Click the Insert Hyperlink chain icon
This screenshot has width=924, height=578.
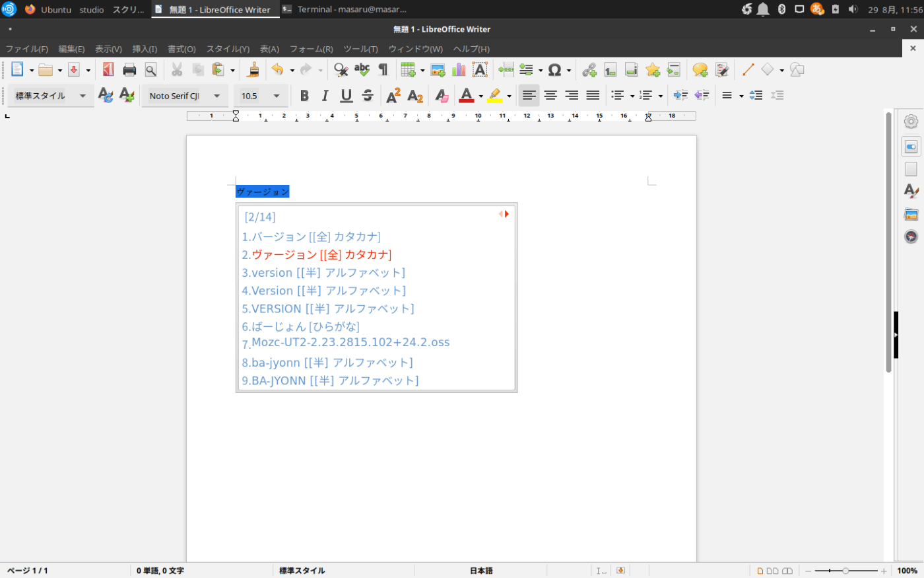(x=589, y=69)
